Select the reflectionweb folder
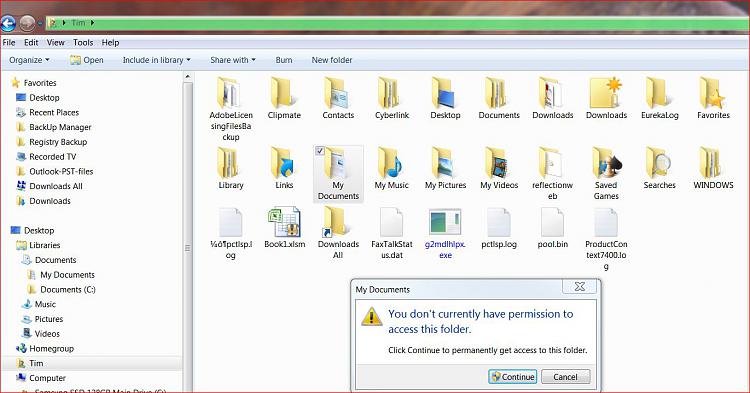Image resolution: width=750 pixels, height=393 pixels. [552, 174]
